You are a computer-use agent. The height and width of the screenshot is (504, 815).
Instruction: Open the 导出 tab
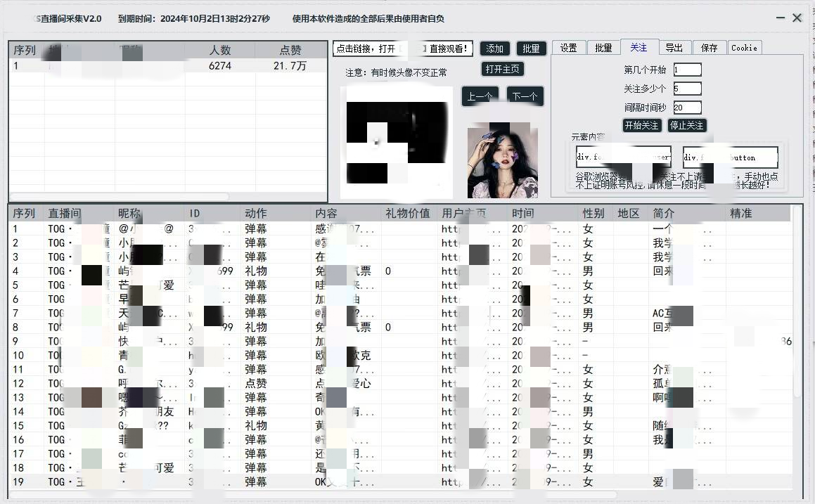pos(674,48)
